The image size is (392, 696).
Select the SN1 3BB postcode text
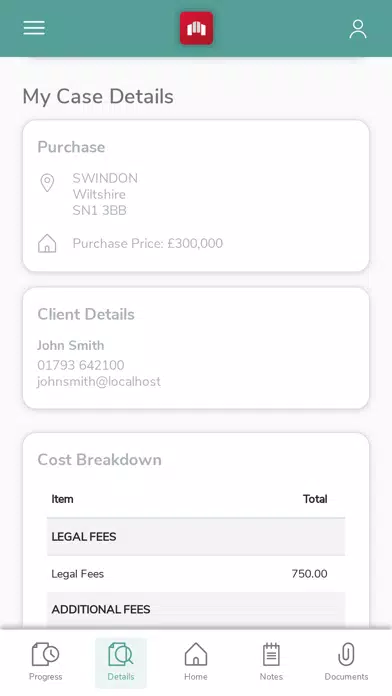(x=99, y=210)
